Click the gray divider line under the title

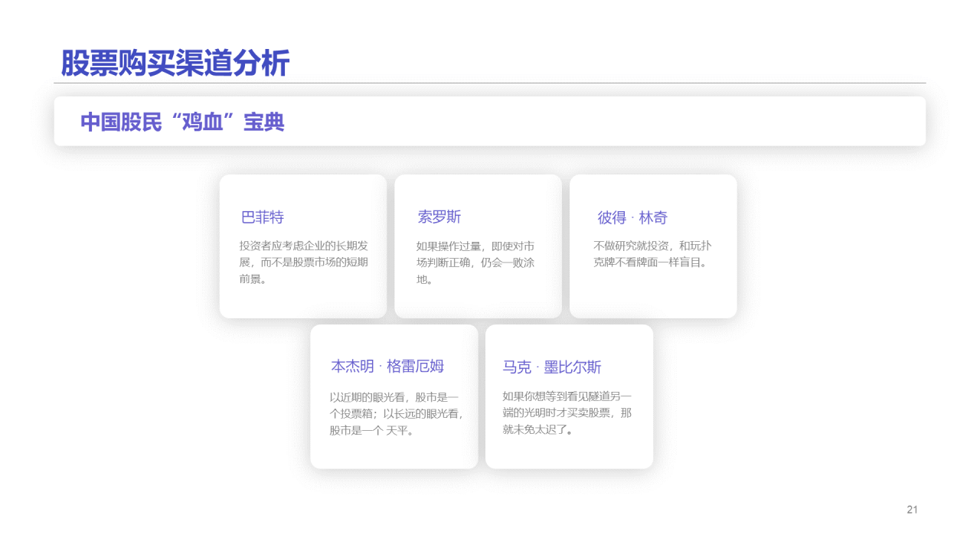(490, 83)
